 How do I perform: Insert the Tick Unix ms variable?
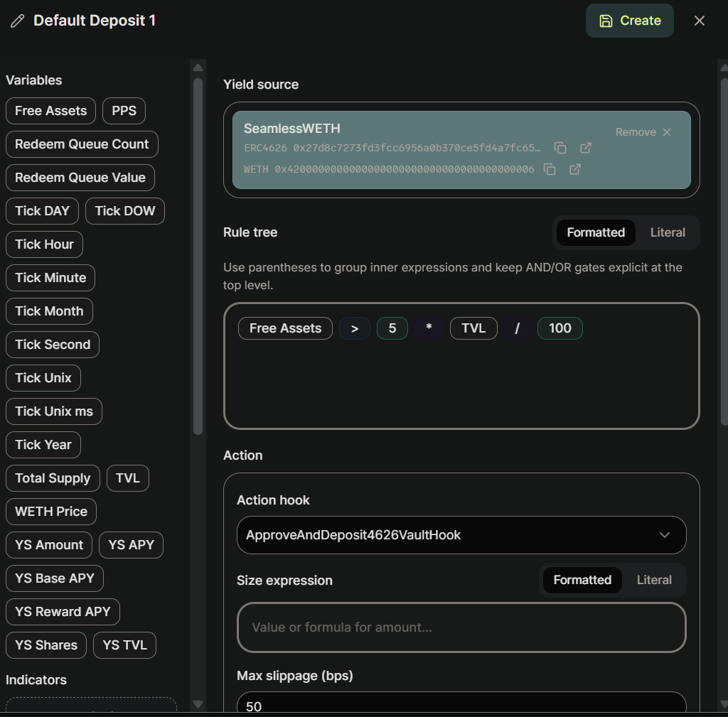54,411
